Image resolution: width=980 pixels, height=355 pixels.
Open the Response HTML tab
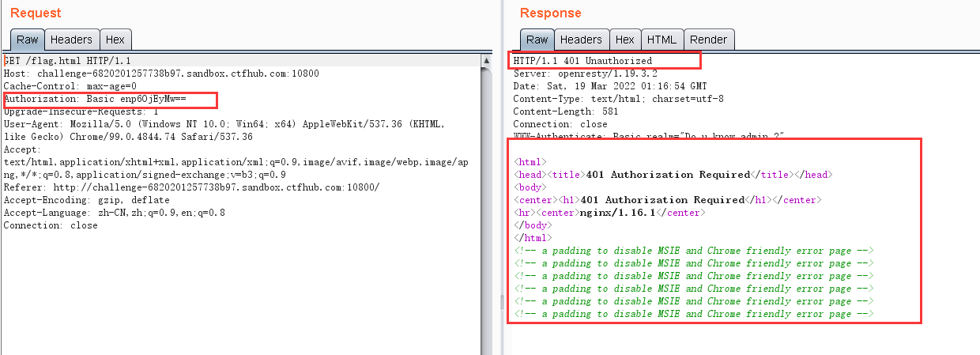tap(661, 40)
